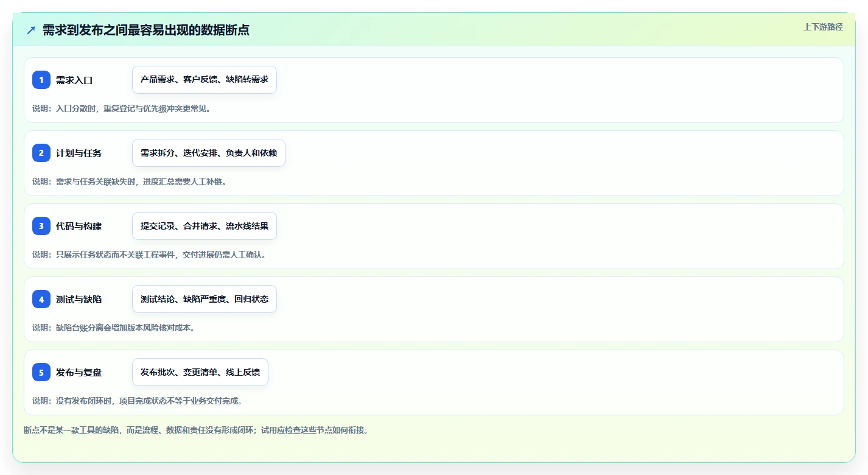Click the heading 需求到发布之间最容易出现的数据断点
The image size is (868, 475).
tap(145, 30)
